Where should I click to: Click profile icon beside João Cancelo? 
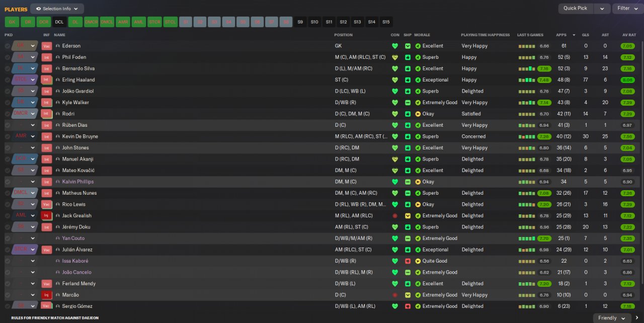[x=58, y=272]
